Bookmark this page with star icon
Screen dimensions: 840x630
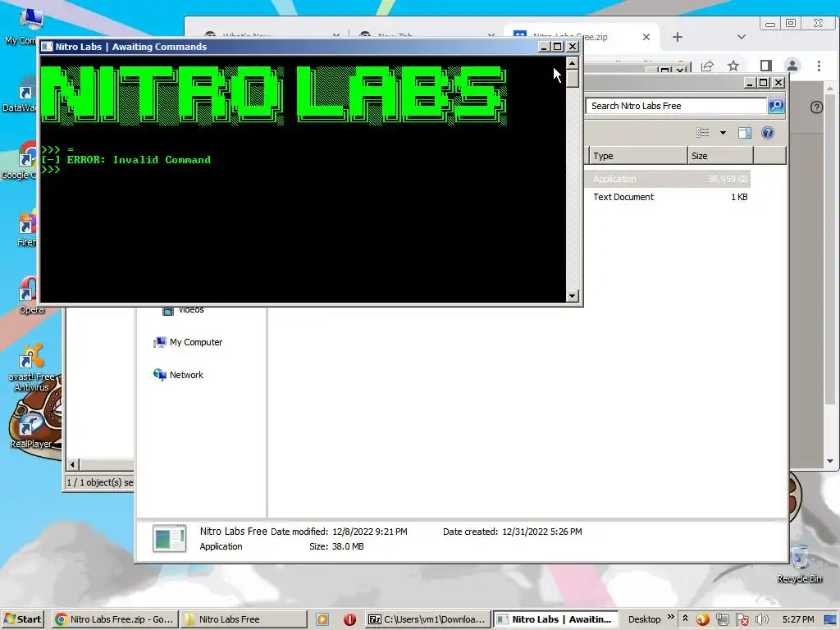click(733, 66)
